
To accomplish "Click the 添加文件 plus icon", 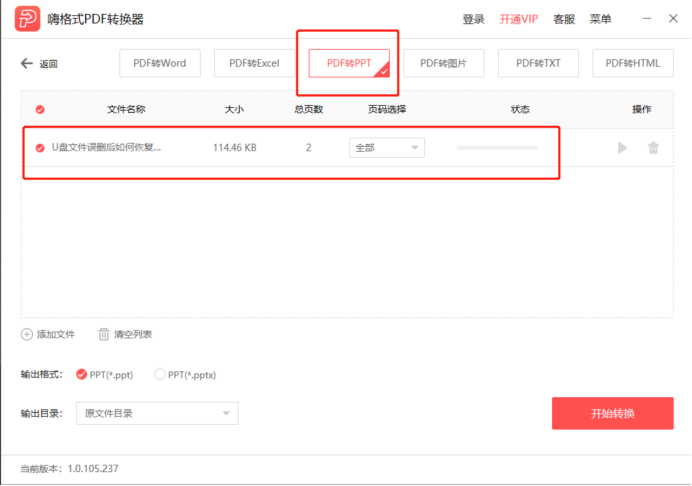I will pyautogui.click(x=26, y=335).
